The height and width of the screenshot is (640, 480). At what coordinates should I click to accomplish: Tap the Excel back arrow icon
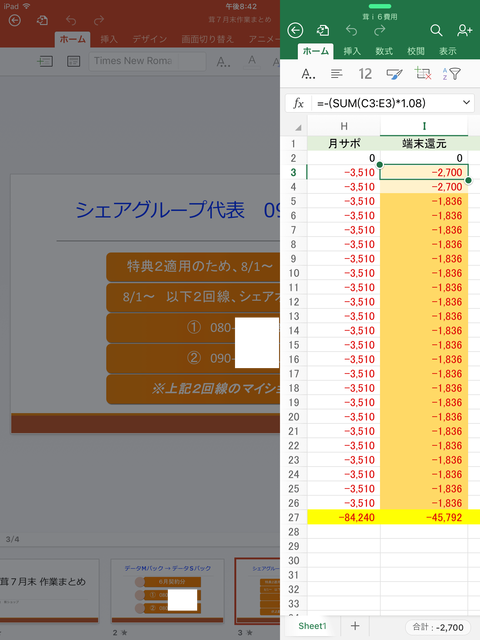[x=295, y=30]
